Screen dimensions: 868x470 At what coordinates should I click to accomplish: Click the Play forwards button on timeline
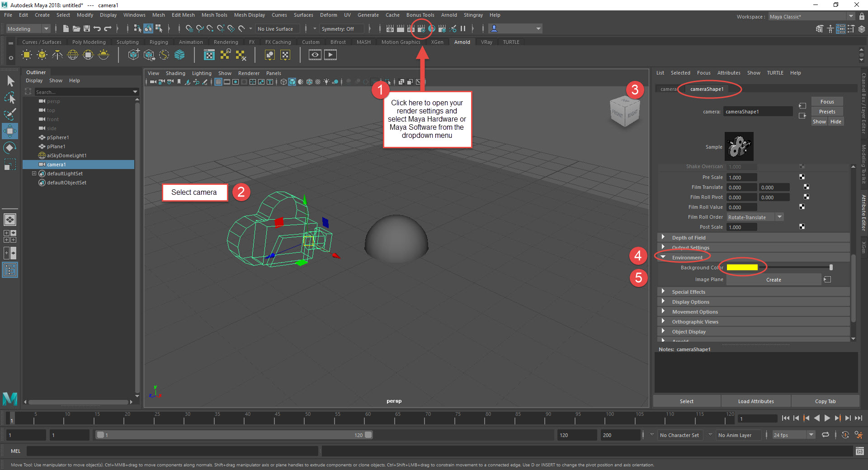(x=827, y=418)
